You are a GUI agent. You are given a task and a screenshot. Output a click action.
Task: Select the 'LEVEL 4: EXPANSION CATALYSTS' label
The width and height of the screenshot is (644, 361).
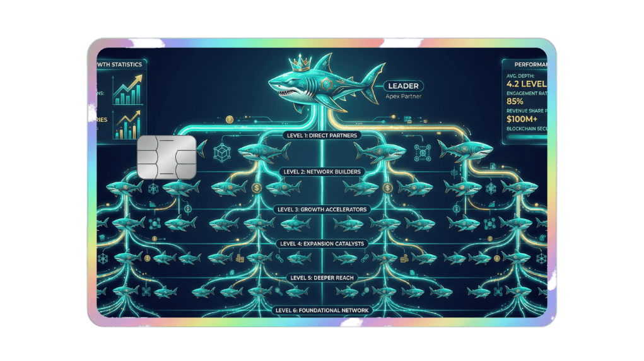coord(322,244)
